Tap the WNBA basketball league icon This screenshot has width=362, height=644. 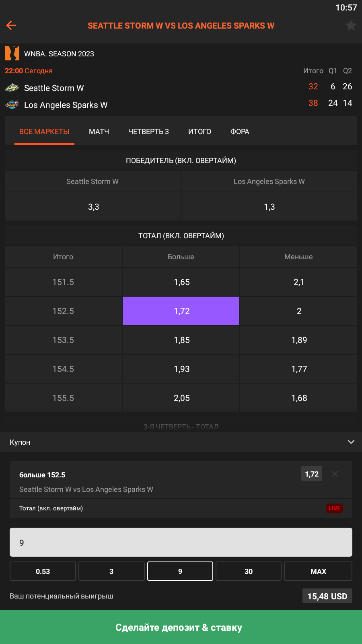point(12,53)
